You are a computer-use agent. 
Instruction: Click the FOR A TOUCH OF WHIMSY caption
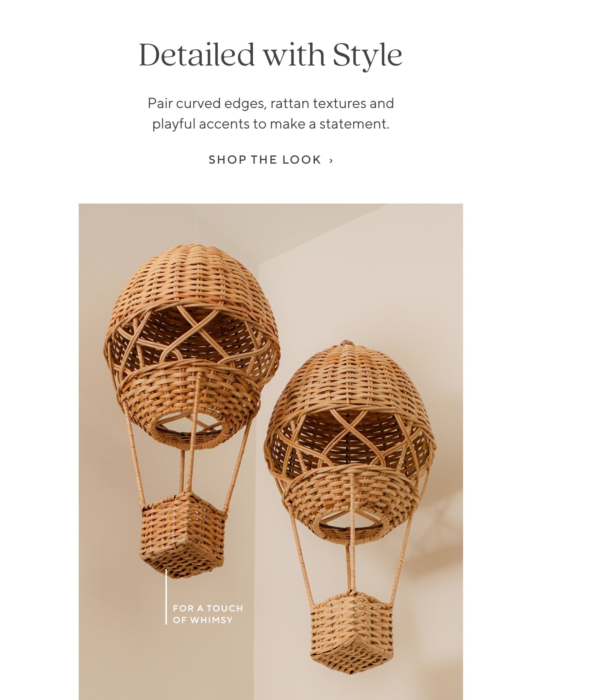[208, 614]
